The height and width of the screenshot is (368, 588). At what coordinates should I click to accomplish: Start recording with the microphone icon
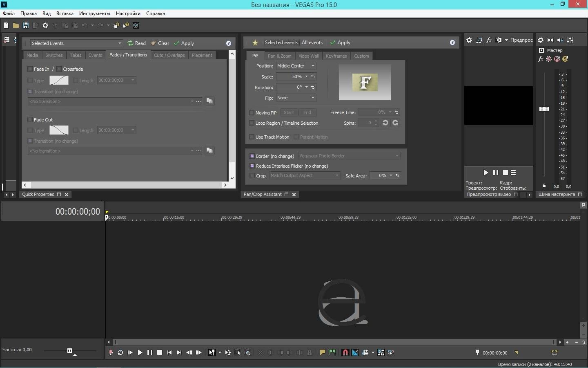coord(111,352)
